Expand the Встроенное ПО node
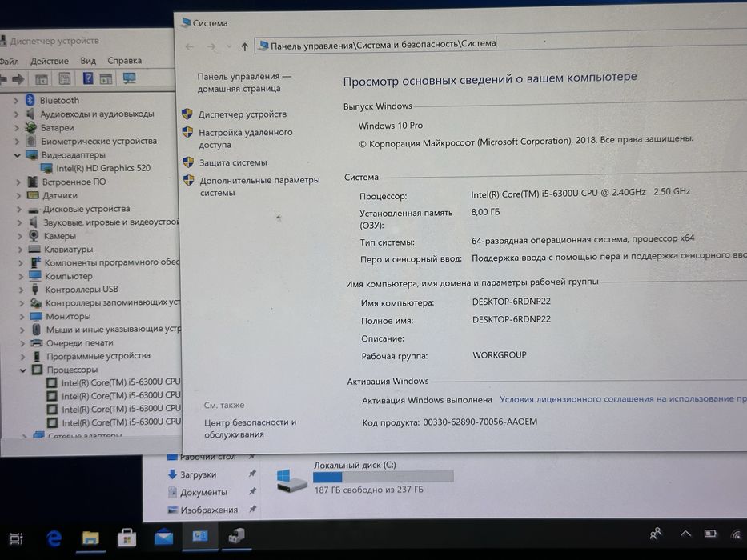Viewport: 747px width, 560px height. [x=18, y=182]
